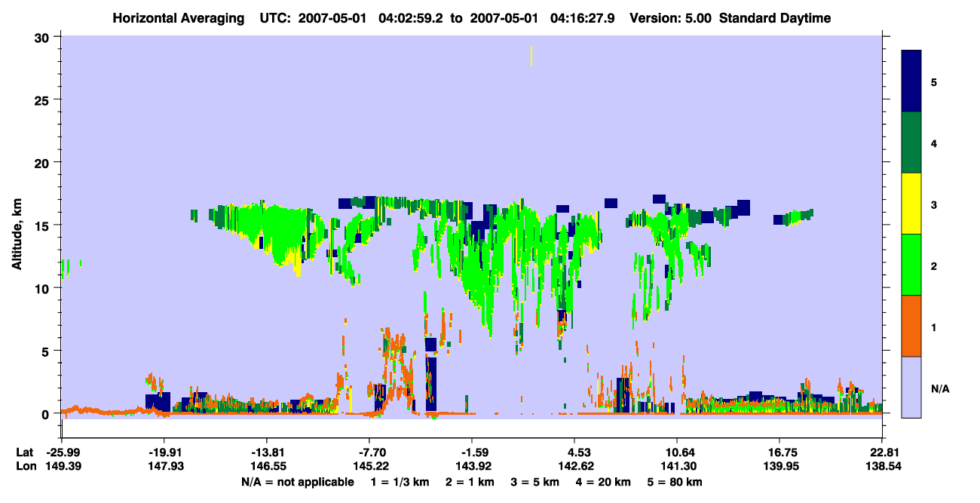980x503 pixels.
Task: Click the latitude value -1.59
Action: 472,452
